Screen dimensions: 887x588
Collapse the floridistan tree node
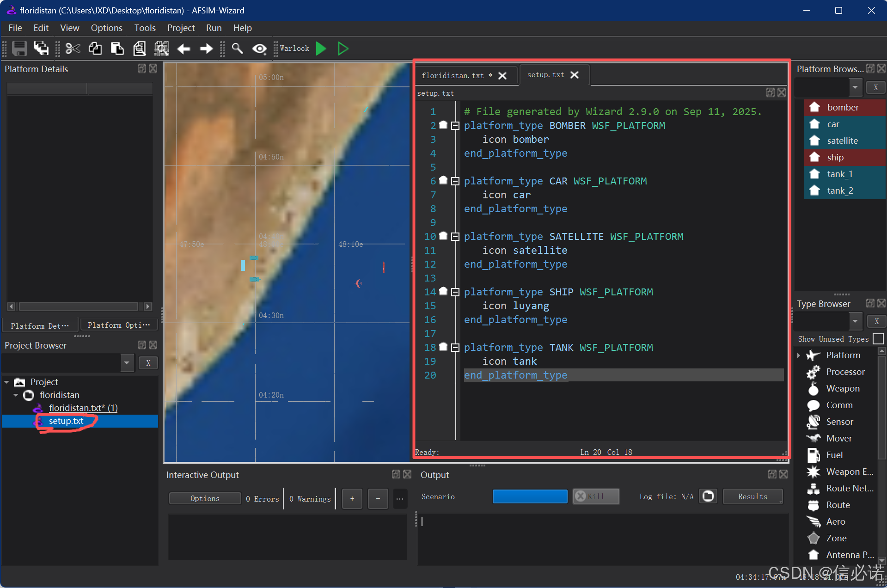16,395
